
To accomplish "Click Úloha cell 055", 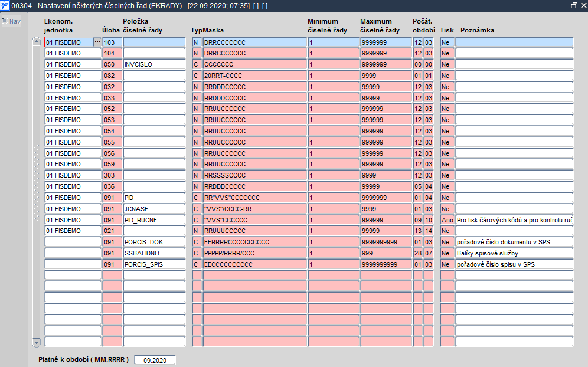I will click(112, 142).
